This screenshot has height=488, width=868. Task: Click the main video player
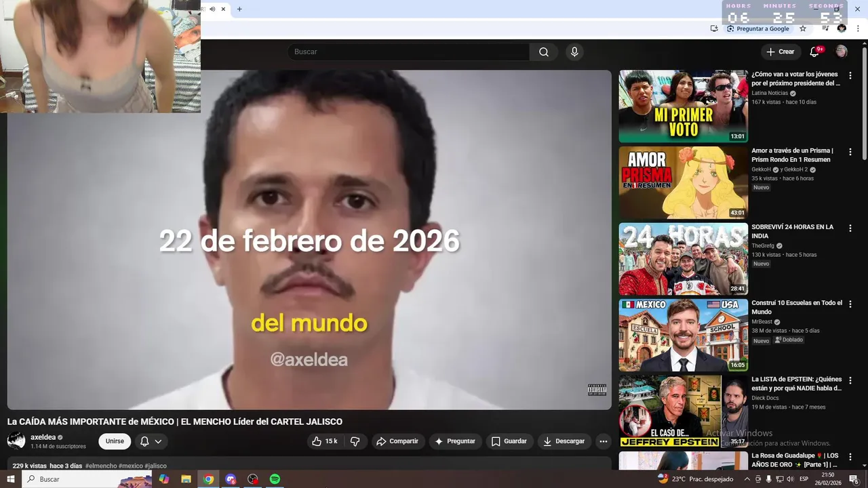309,240
